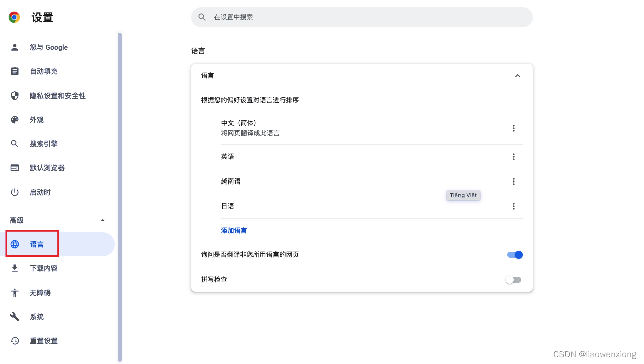
Task: Click the 添加语言 link
Action: (234, 231)
